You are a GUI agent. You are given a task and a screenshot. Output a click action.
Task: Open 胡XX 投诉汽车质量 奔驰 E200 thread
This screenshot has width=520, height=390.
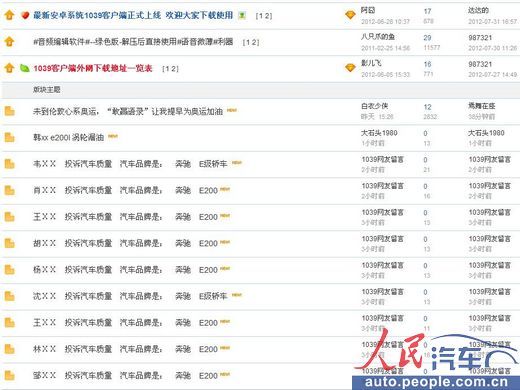(125, 243)
